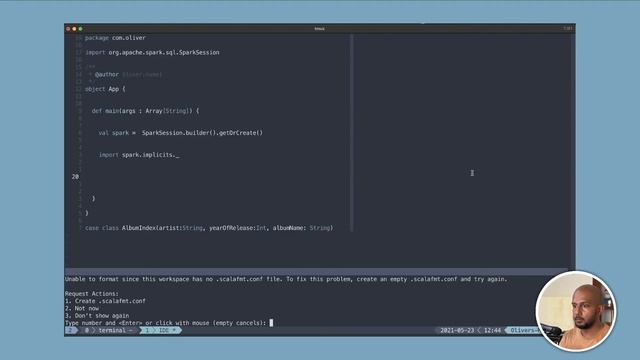Viewport: 640px width, 360px height.
Task: Click the 'albumName: String' parameter
Action: click(x=302, y=228)
